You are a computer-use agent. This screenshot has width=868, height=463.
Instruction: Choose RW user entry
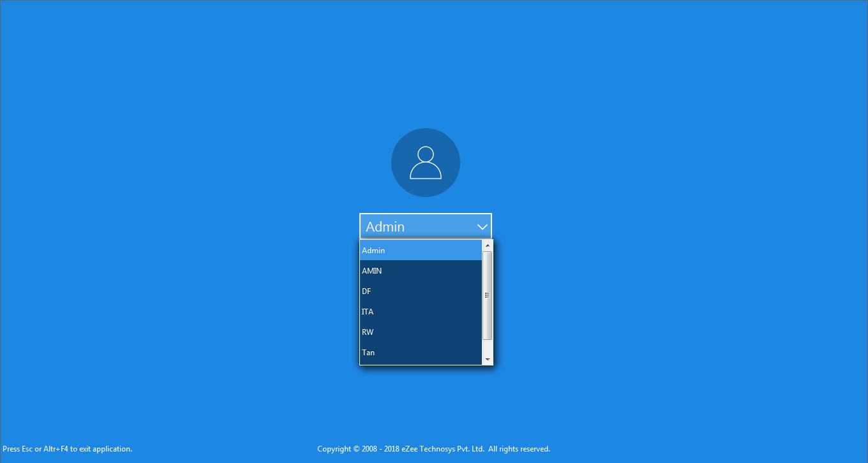click(421, 332)
